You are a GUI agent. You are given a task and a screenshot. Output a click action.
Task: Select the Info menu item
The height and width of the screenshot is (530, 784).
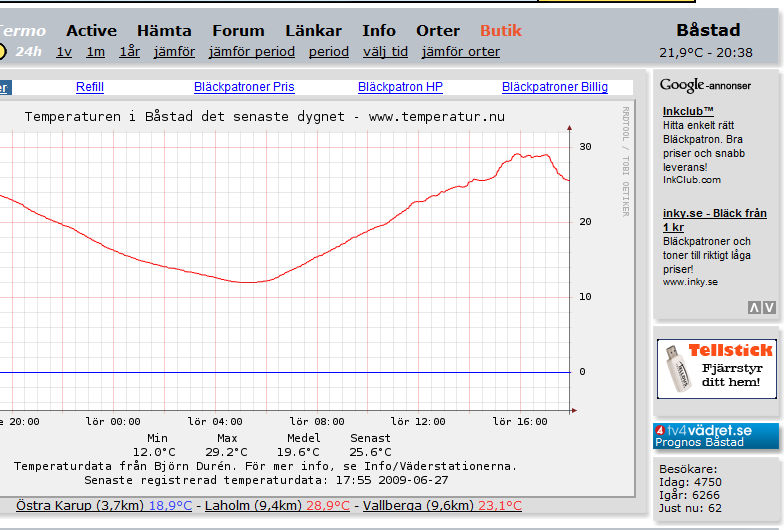pos(378,30)
